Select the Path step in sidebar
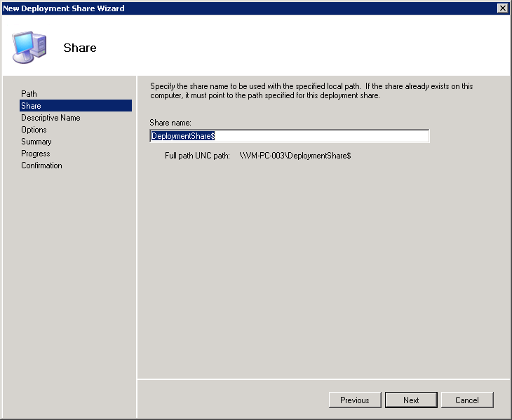 point(29,94)
